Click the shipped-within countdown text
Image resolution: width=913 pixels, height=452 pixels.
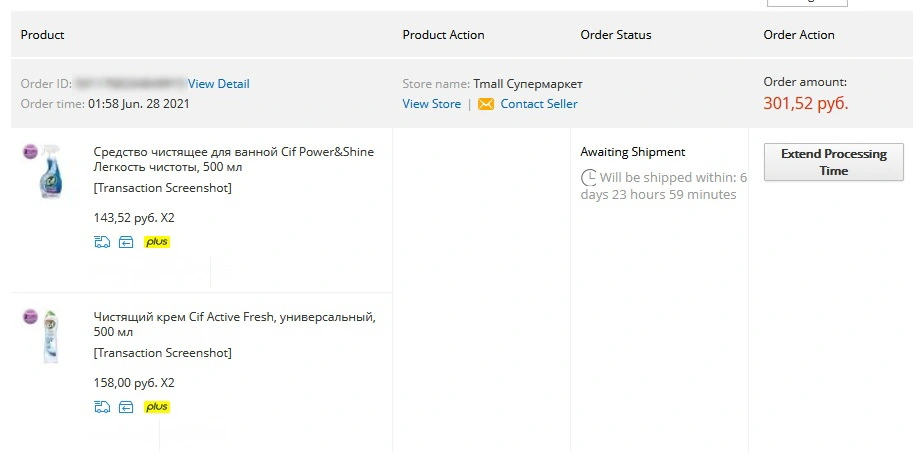(664, 186)
